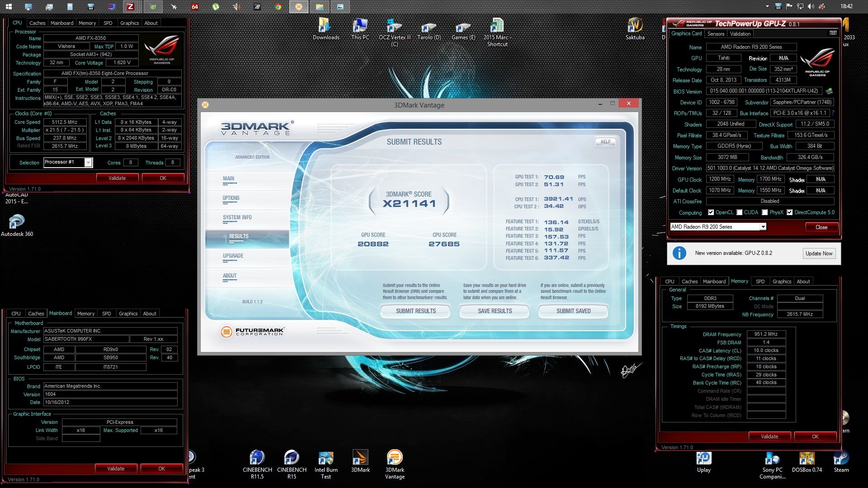Click SUBMIT RESULTS button in 3DMark
868x488 pixels.
click(415, 311)
